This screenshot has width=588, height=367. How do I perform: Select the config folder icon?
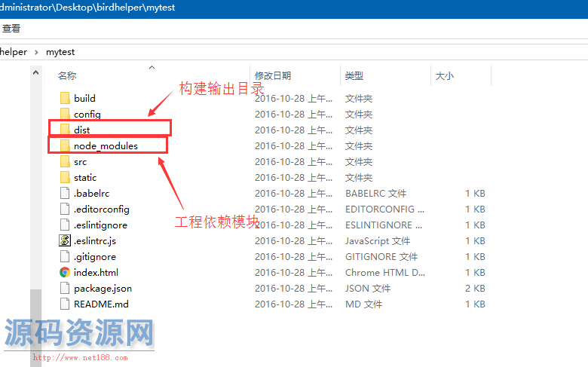tap(64, 115)
